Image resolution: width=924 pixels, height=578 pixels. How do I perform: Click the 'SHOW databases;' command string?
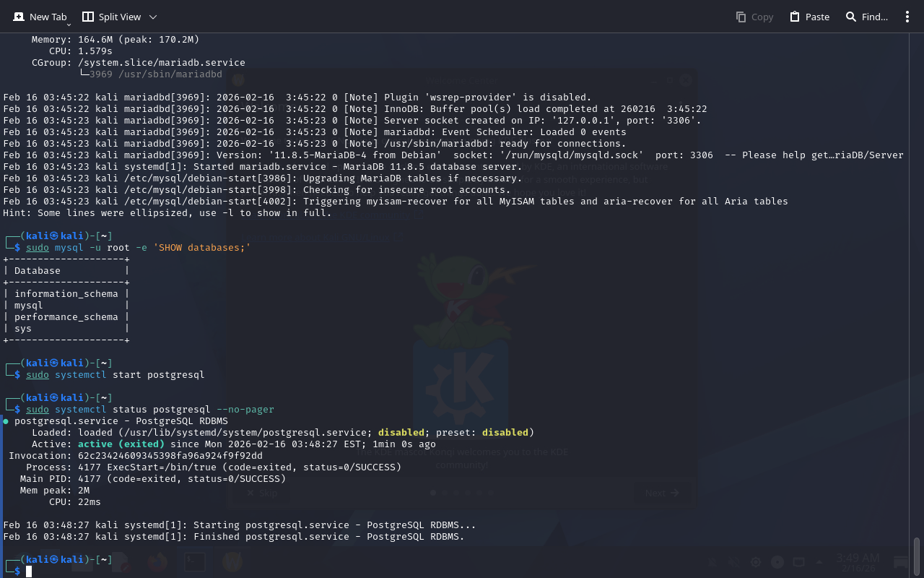[201, 248]
